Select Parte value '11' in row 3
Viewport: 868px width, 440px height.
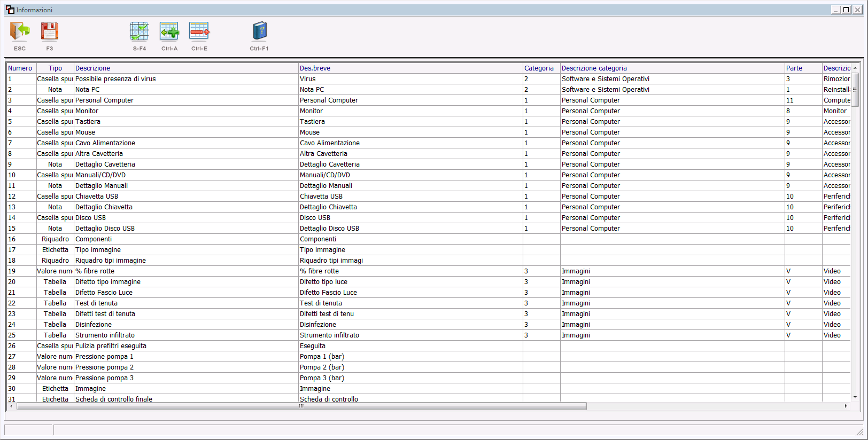point(803,100)
